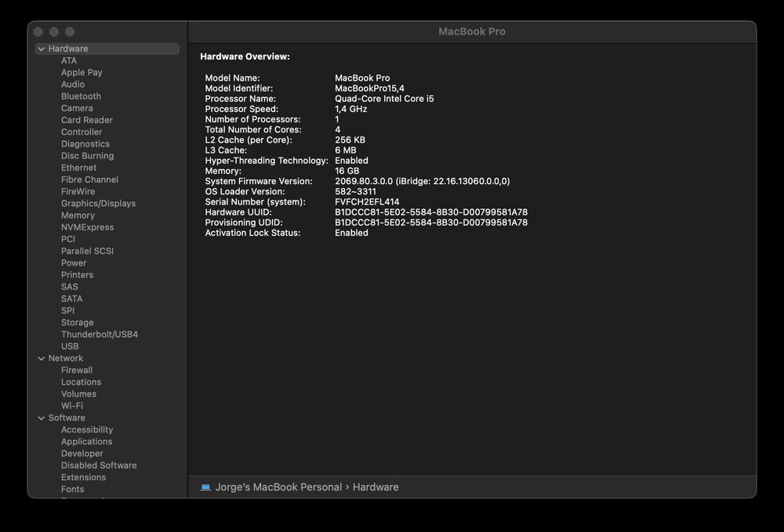
Task: Click the Hardware UUID value
Action: pyautogui.click(x=431, y=212)
